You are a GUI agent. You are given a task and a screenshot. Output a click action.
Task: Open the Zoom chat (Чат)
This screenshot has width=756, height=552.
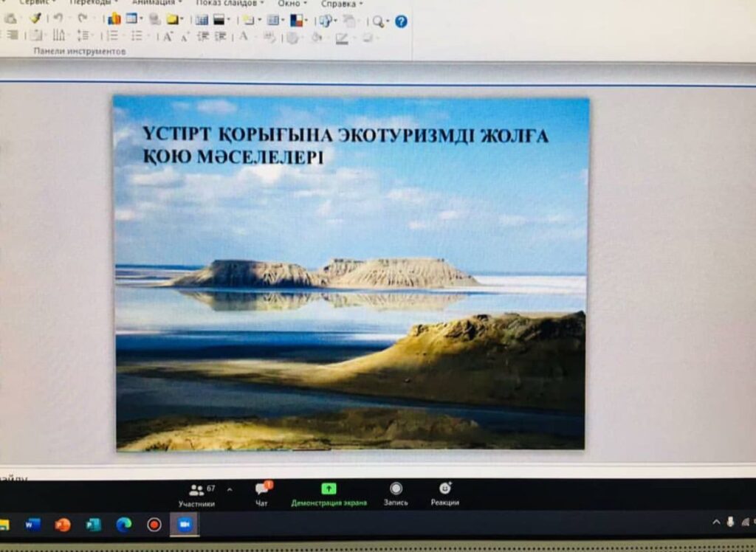pos(262,493)
